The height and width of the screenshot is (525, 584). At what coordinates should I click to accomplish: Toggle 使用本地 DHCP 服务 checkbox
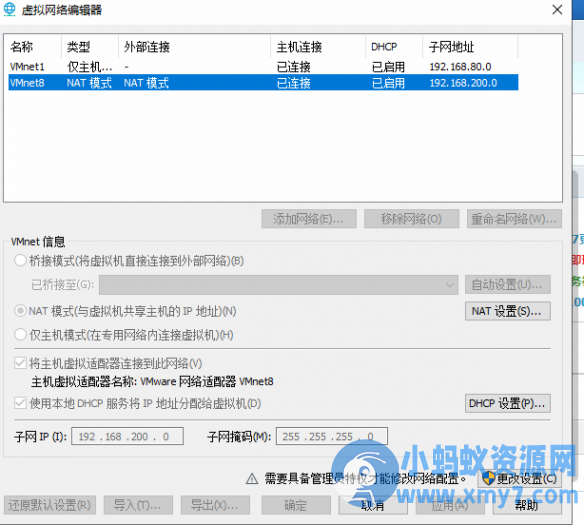point(20,403)
